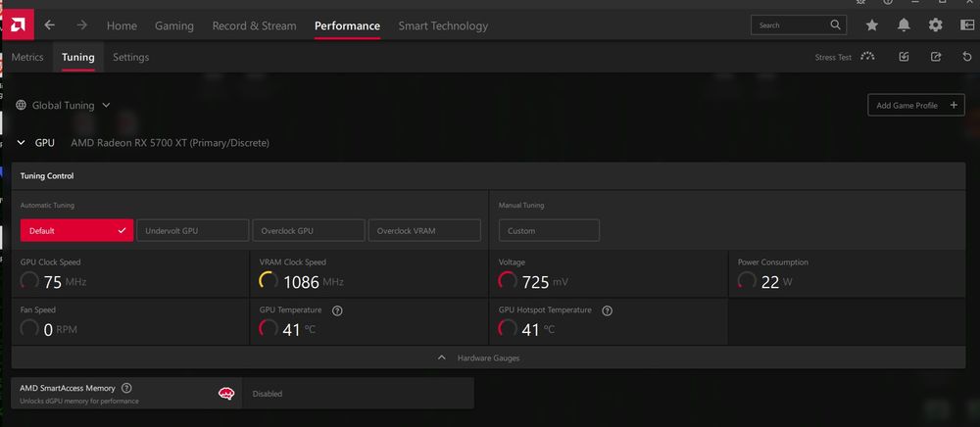The image size is (980, 427).
Task: Start the Stress Test gauge icon
Action: [x=867, y=56]
